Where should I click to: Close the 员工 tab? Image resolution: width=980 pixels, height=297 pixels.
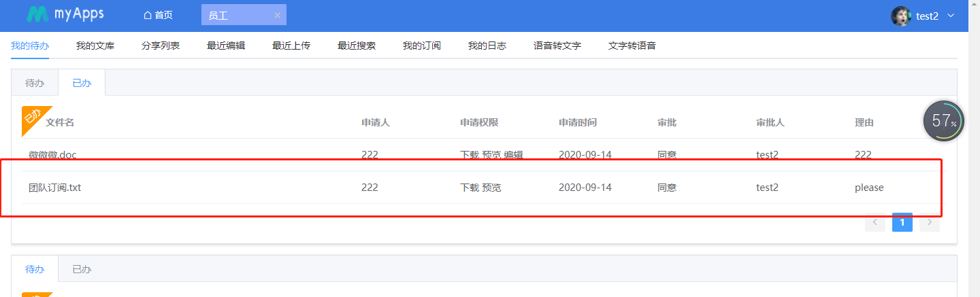coord(277,16)
